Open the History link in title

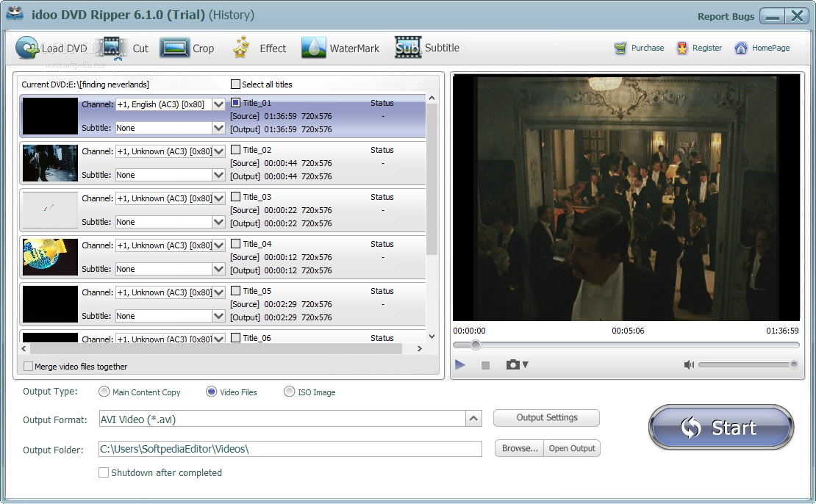(x=232, y=15)
